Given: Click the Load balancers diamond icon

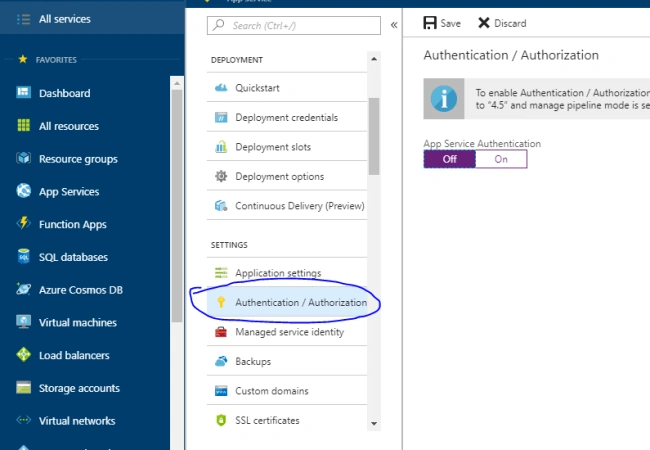Looking at the screenshot, I should tap(24, 354).
